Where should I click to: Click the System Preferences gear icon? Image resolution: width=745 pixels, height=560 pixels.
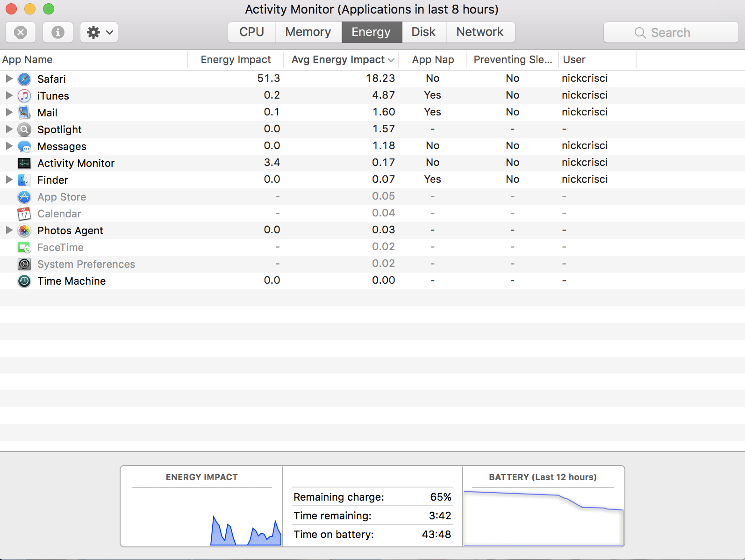(24, 264)
